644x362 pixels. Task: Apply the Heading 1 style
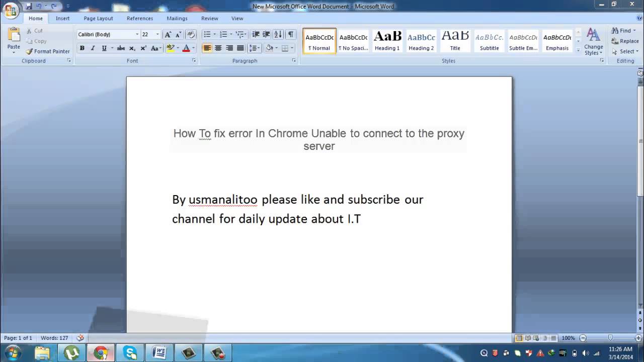[x=387, y=41]
